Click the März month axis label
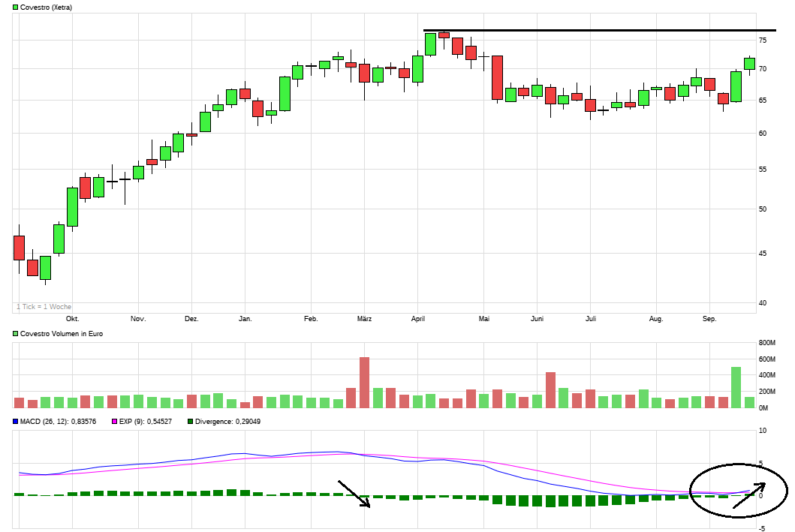 (364, 319)
